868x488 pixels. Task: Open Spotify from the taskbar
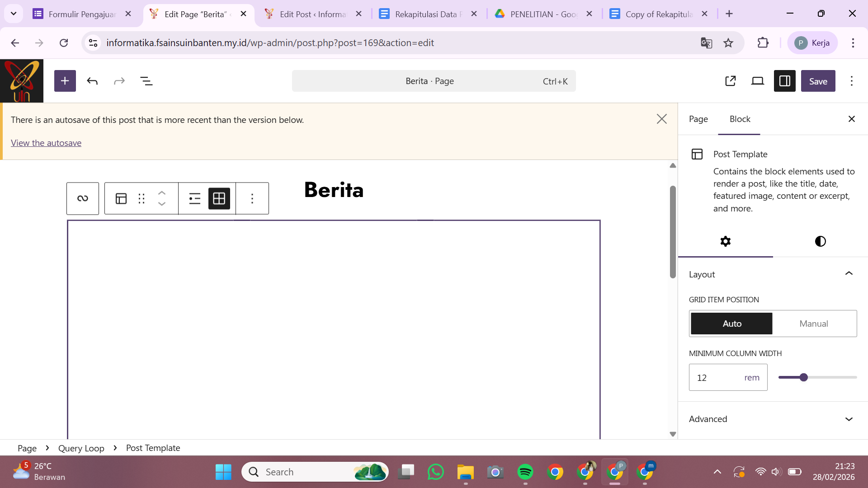click(x=525, y=472)
